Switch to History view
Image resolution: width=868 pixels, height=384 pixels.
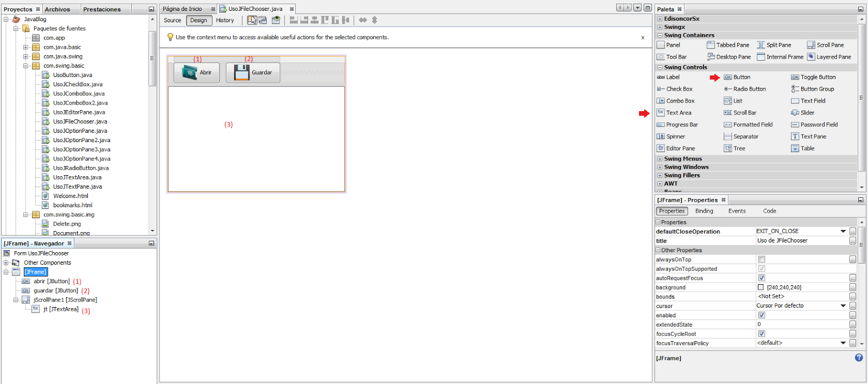point(225,20)
